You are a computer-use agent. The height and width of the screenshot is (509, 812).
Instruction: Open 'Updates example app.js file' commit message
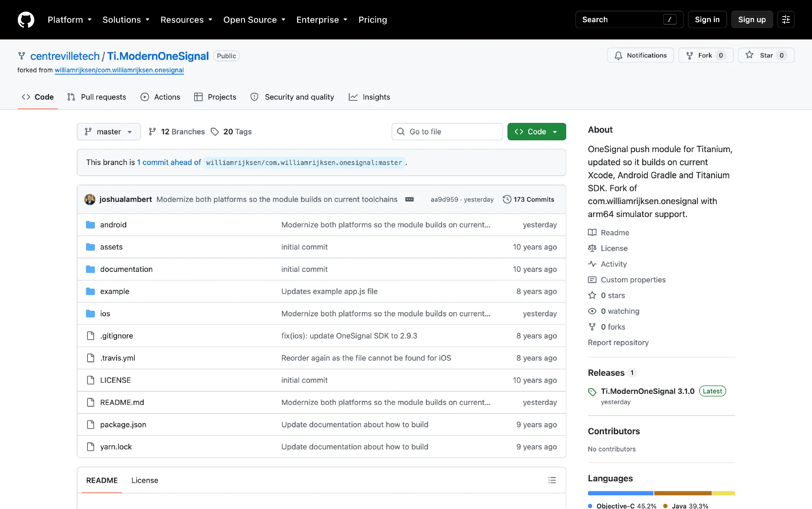pos(329,291)
